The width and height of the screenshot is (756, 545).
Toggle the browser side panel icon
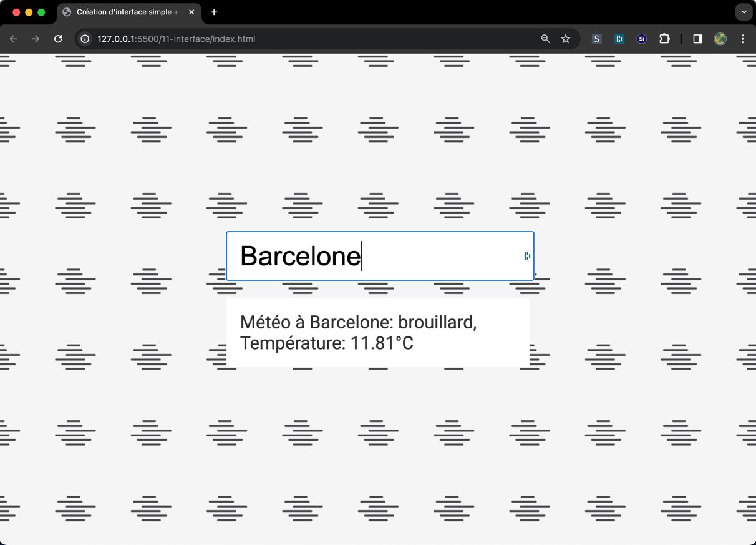pos(697,39)
